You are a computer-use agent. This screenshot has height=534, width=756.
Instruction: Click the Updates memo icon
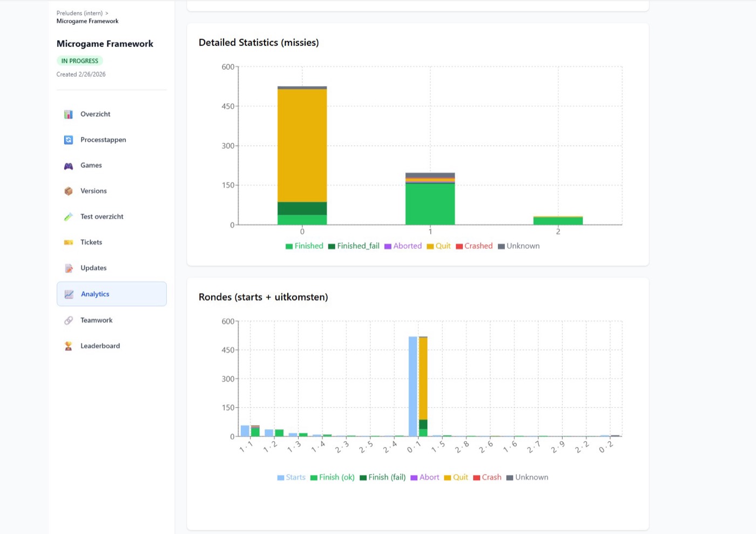pos(69,268)
